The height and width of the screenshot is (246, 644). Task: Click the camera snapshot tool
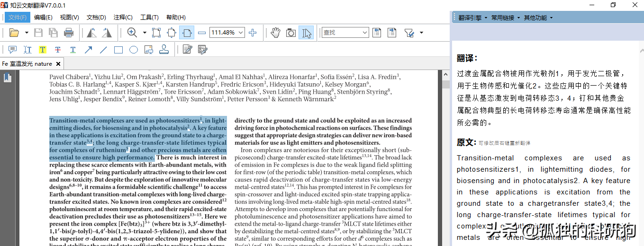tap(291, 33)
